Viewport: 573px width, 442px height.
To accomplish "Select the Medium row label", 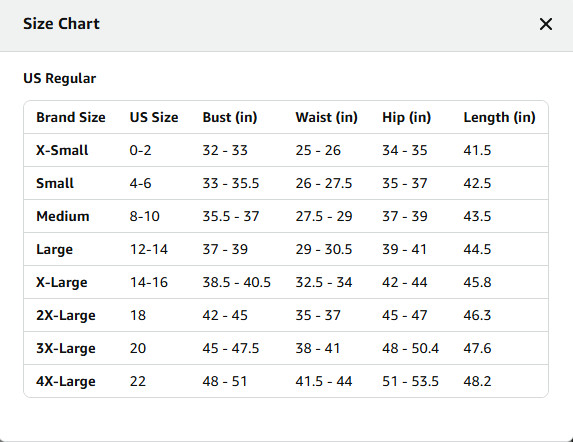I will tap(63, 216).
